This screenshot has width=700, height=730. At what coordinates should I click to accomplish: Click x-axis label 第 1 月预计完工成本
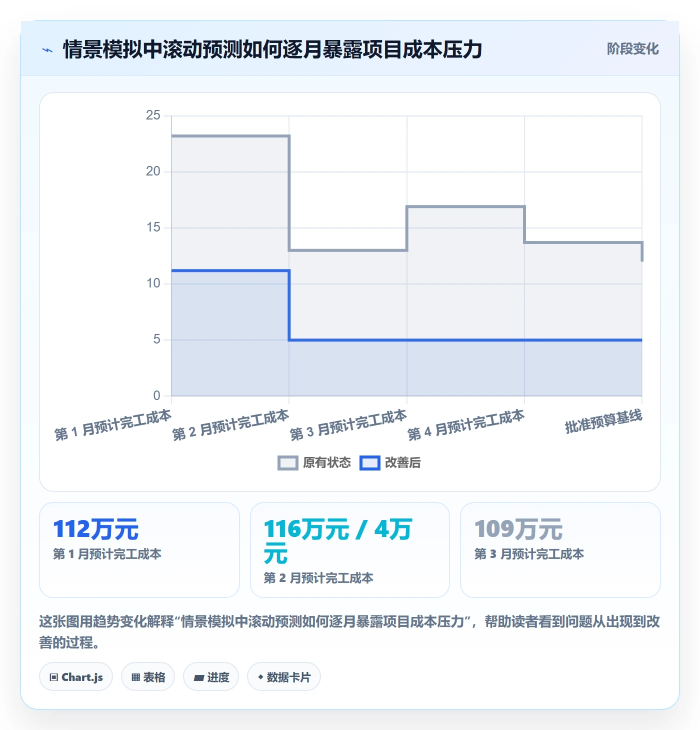(x=113, y=425)
